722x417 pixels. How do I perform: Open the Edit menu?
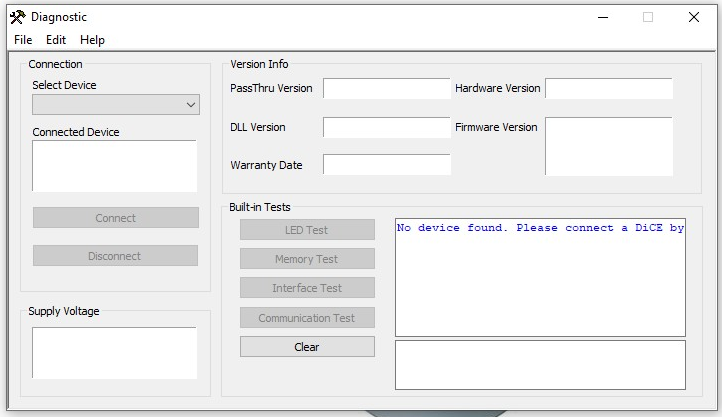[x=56, y=40]
